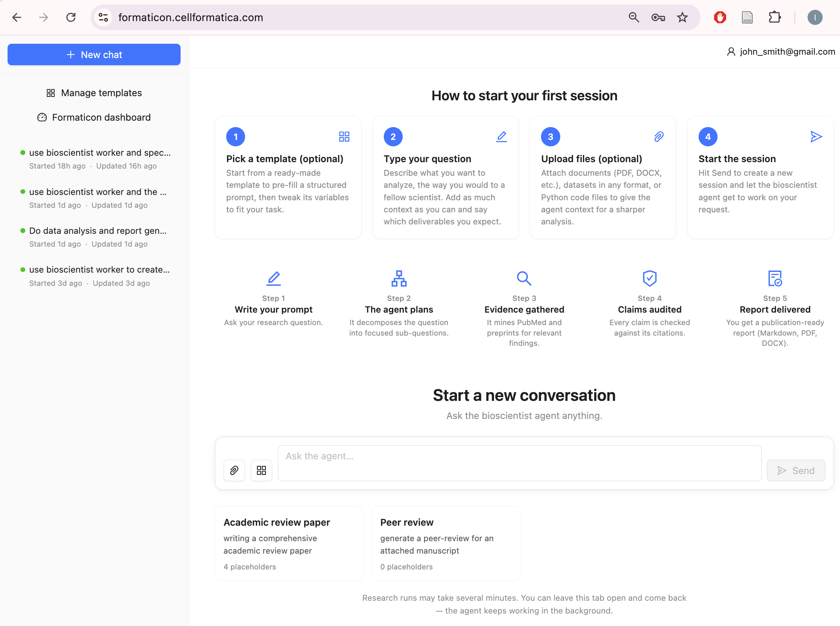Click the zoom magnifier icon in address bar
Screen dimensions: 840x626
[x=633, y=17]
